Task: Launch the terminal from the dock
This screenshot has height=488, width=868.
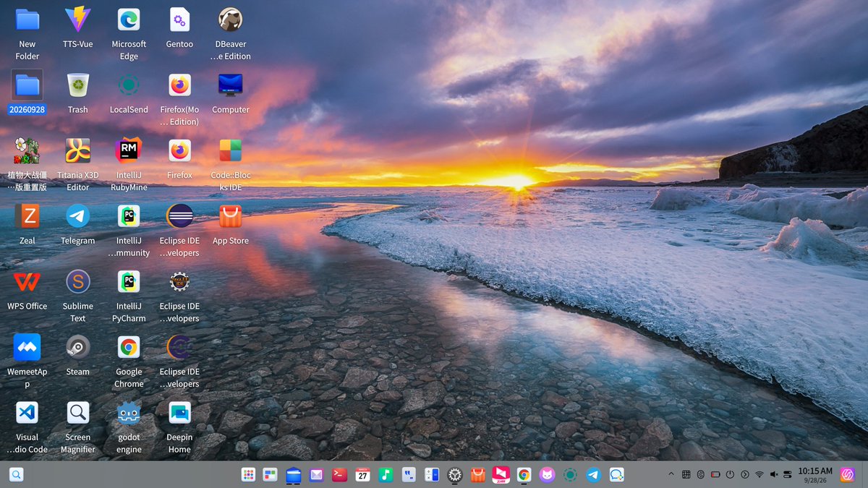Action: (x=339, y=475)
